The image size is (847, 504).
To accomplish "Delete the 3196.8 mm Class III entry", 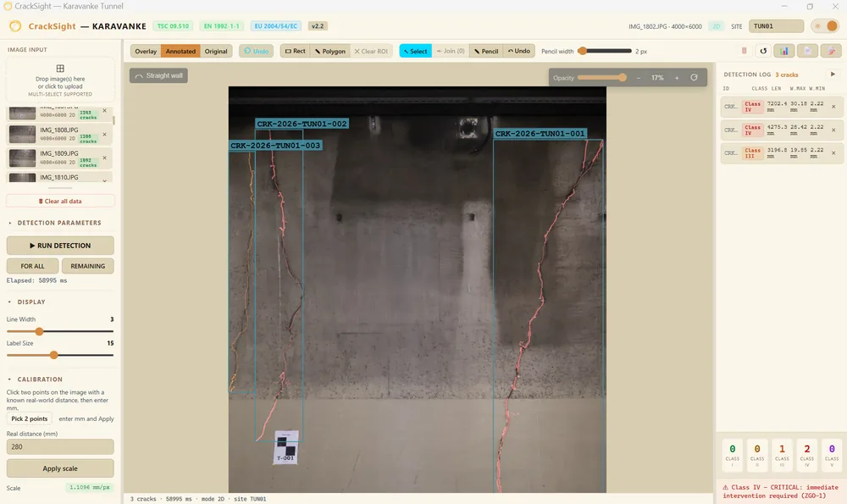I will coord(833,152).
